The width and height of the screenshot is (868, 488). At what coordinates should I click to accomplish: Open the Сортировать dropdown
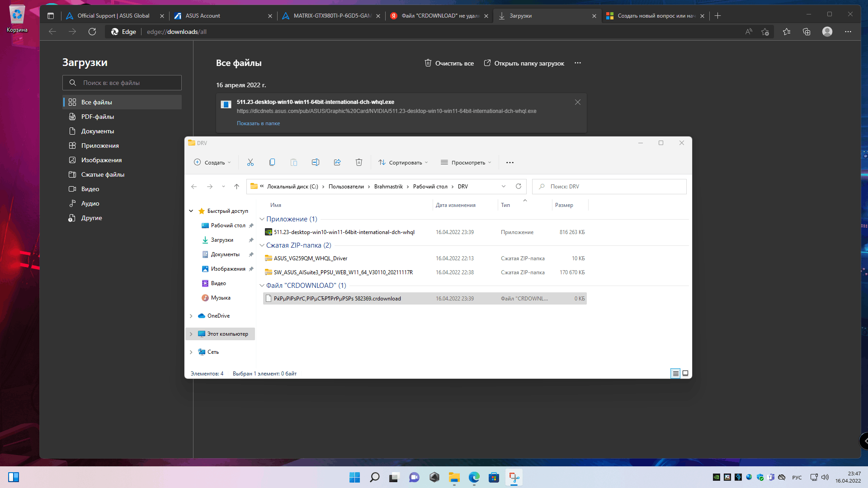403,163
